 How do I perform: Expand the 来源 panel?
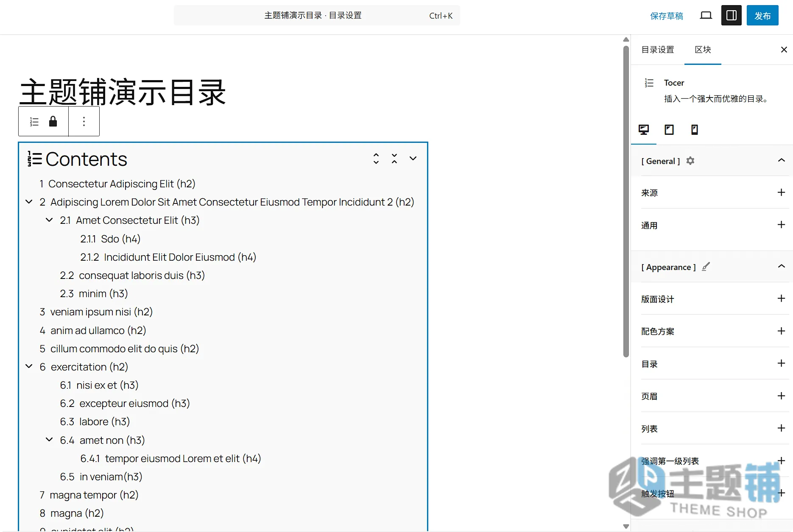[781, 192]
